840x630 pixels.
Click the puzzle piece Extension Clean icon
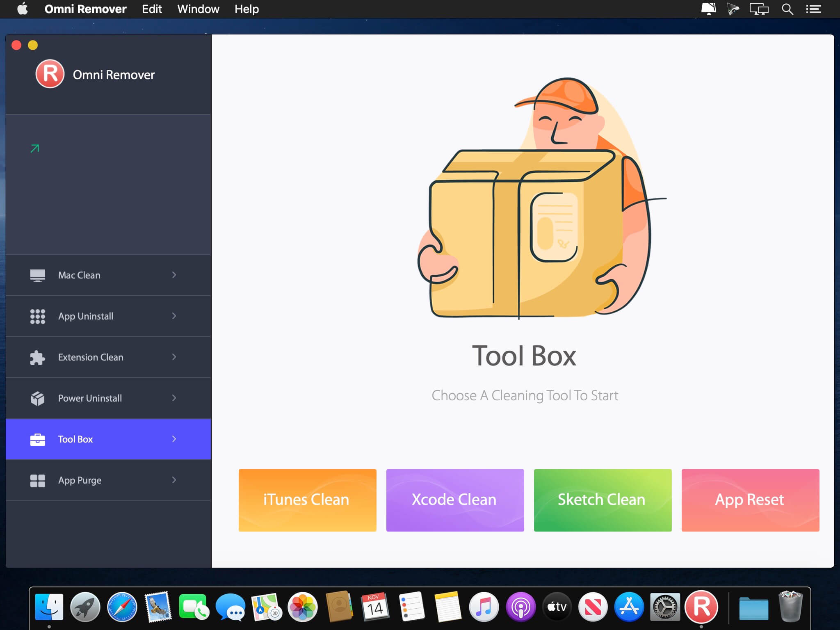tap(38, 357)
